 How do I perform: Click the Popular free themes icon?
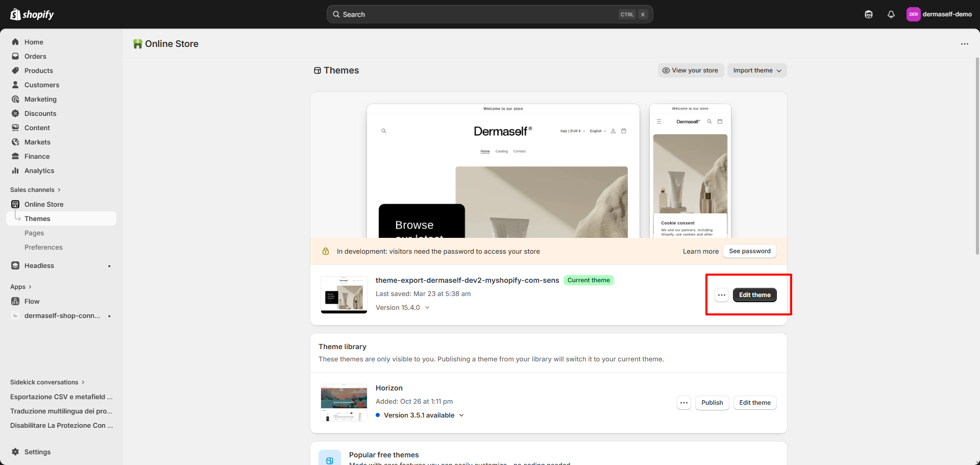pos(330,458)
